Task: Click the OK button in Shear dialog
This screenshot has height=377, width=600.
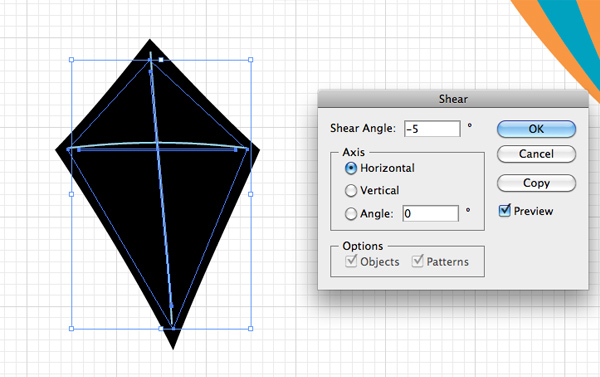Action: 536,129
